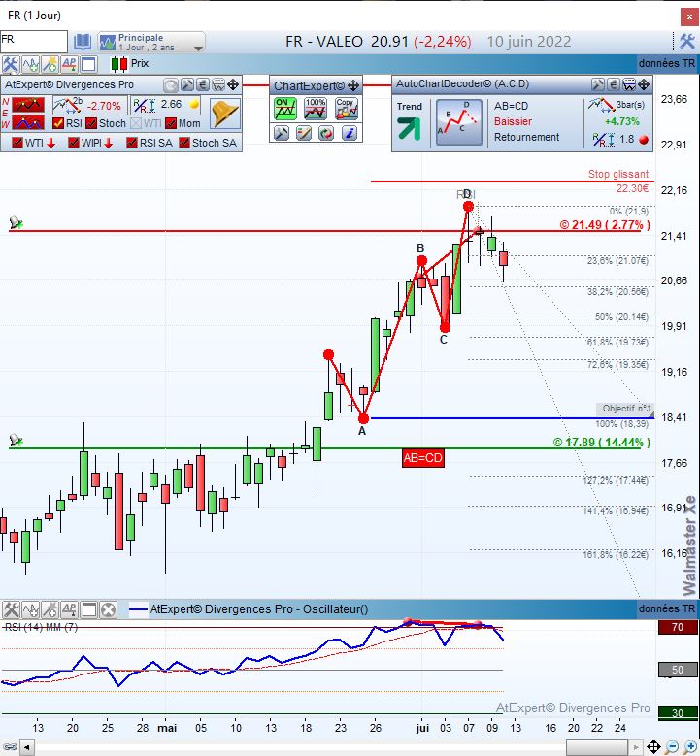The image size is (700, 756).
Task: Toggle ChartExpert ON button
Action: (284, 109)
